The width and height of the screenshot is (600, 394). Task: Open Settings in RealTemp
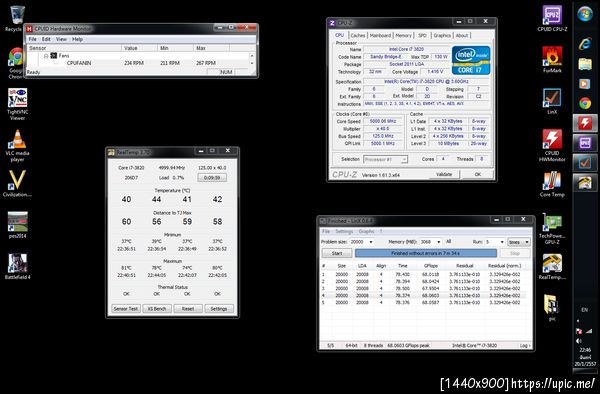[219, 309]
